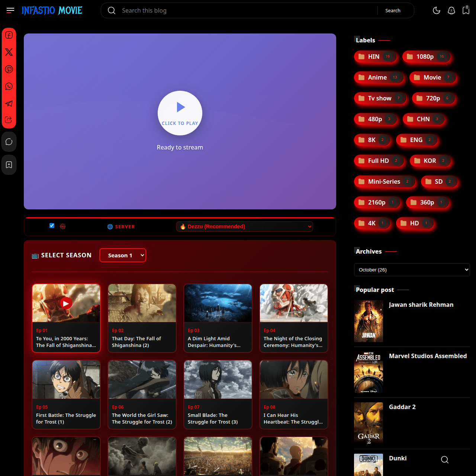Screen dimensions: 476x476
Task: Submit a query with the Search button
Action: (393, 10)
